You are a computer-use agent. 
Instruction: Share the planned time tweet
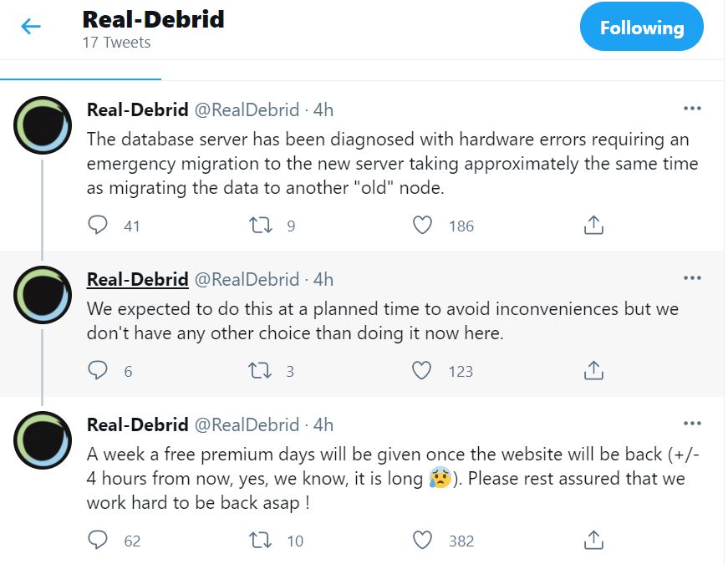pos(593,370)
